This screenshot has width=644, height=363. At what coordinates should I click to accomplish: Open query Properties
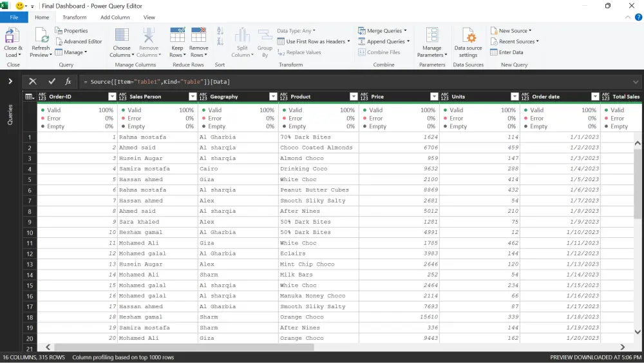click(x=71, y=31)
